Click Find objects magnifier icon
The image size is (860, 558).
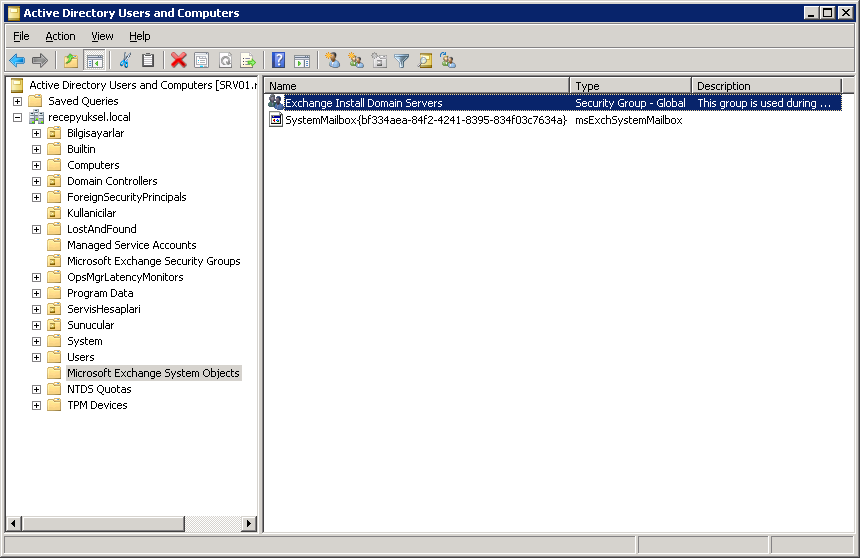tap(425, 60)
